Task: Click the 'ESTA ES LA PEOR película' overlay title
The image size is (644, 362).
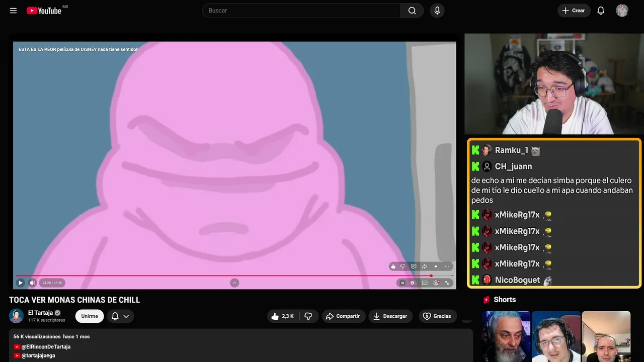Action: point(78,49)
